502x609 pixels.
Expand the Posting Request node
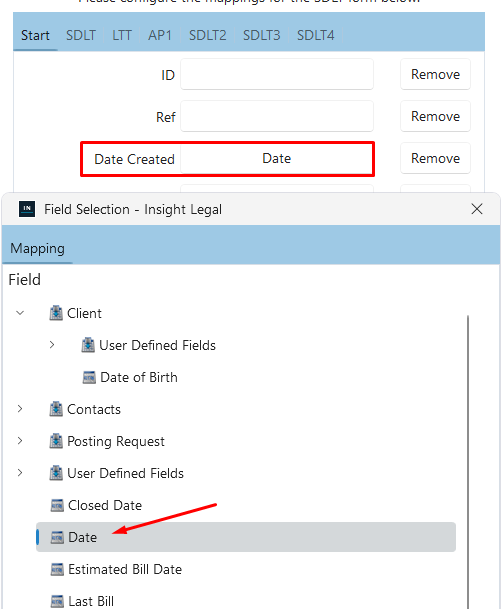[x=20, y=440]
